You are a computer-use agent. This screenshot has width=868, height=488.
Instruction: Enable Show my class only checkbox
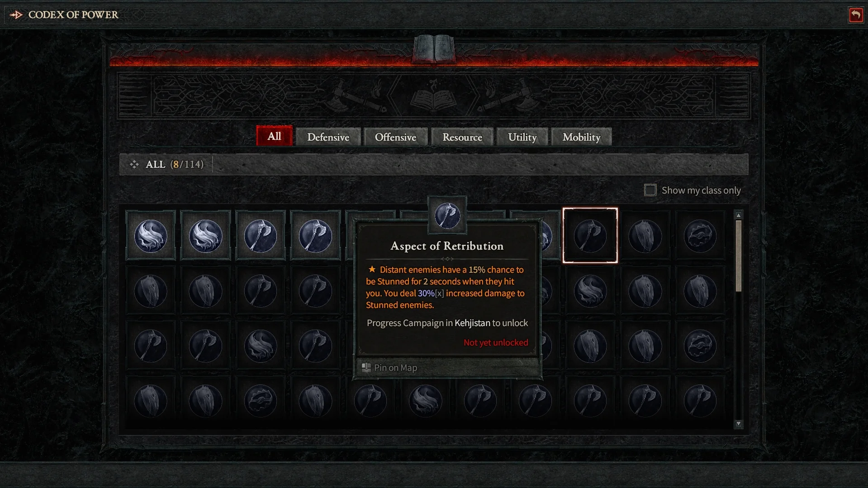coord(650,190)
